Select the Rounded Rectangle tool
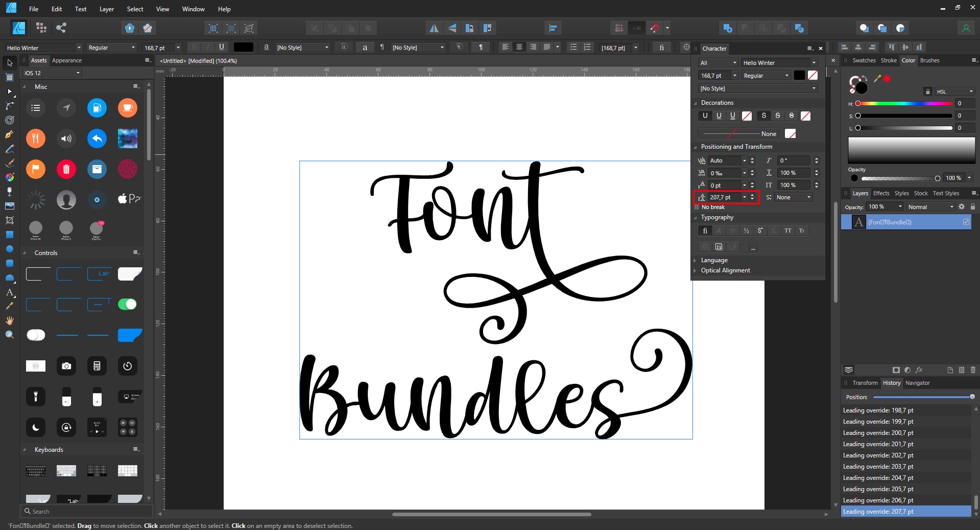Viewport: 980px width, 530px height. 10,263
